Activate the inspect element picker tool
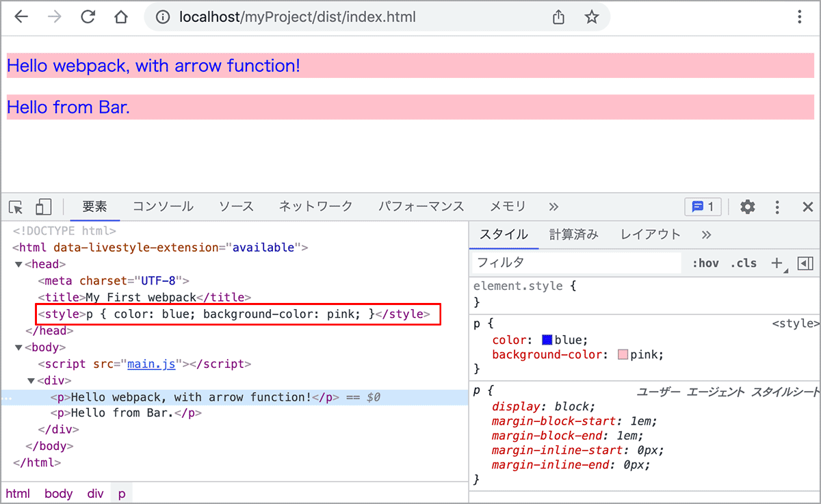The width and height of the screenshot is (821, 504). 16,207
